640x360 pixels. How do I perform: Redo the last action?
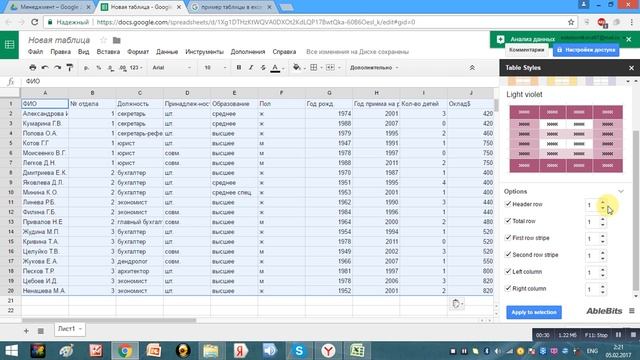pos(57,67)
